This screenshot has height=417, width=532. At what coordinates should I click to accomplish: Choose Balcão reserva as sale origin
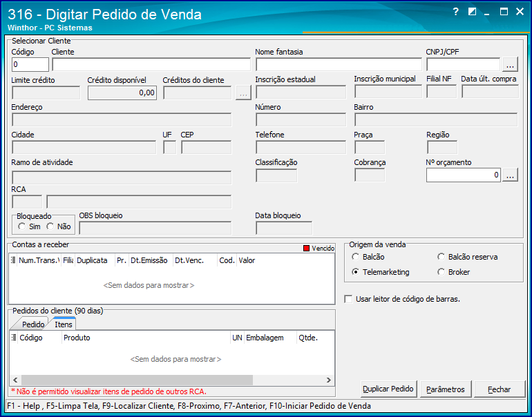441,257
